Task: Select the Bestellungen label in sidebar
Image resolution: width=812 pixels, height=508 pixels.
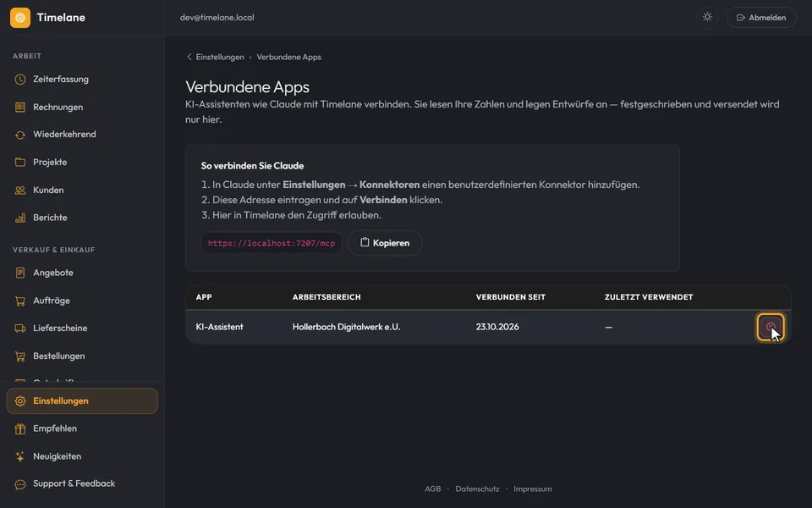Action: 59,356
